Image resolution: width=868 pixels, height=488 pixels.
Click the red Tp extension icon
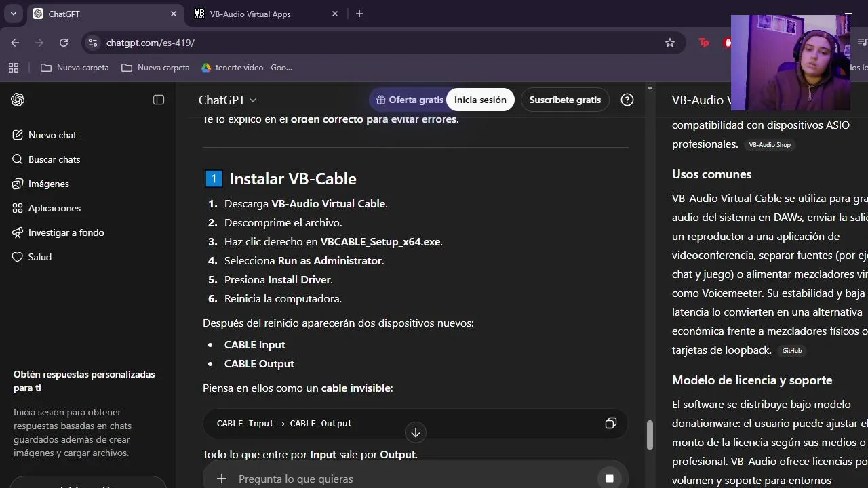click(704, 43)
